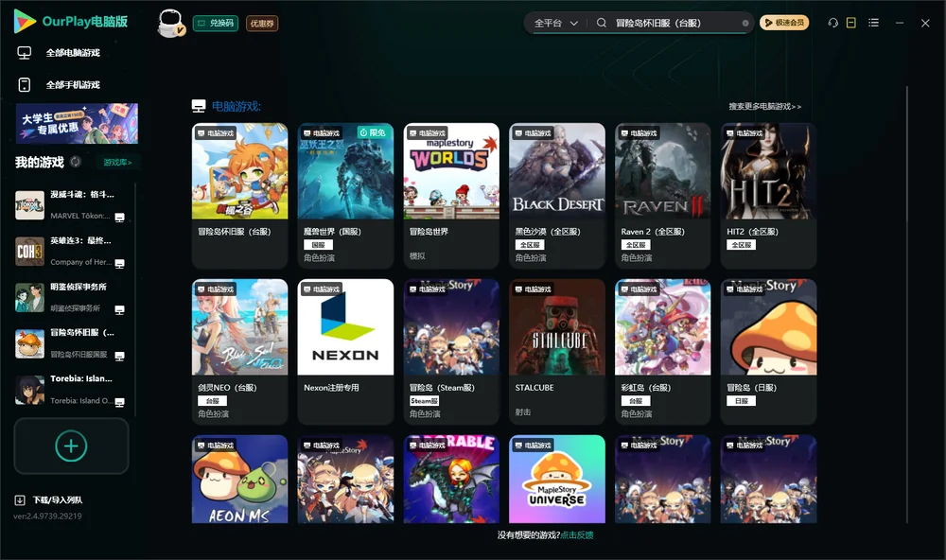946x560 pixels.
Task: Open the HIT2 game card
Action: (768, 196)
